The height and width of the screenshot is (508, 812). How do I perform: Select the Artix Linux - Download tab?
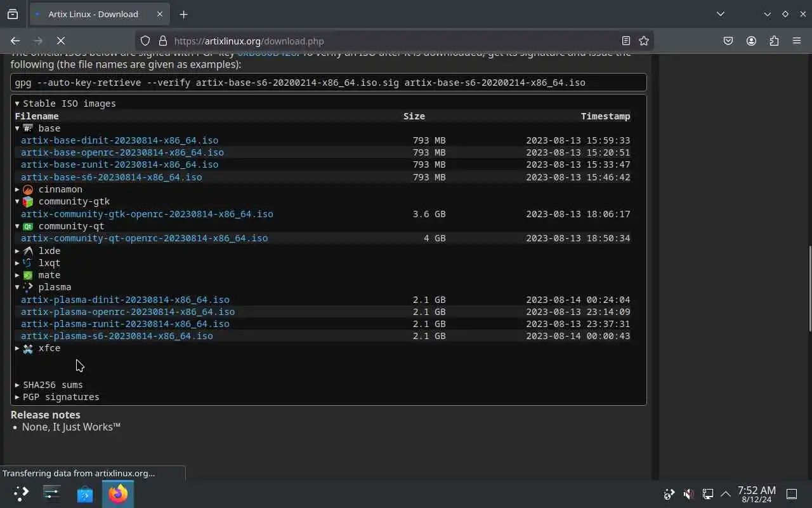(98, 14)
